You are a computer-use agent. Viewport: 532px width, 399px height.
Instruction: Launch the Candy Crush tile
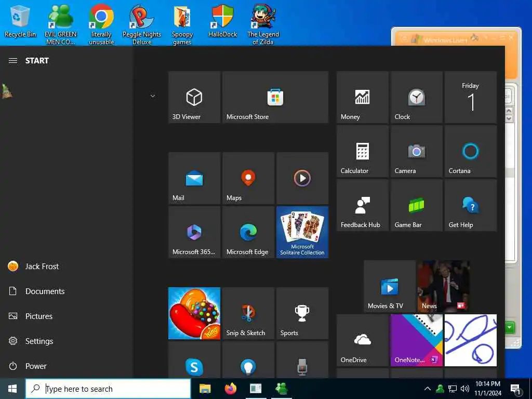[x=194, y=313]
